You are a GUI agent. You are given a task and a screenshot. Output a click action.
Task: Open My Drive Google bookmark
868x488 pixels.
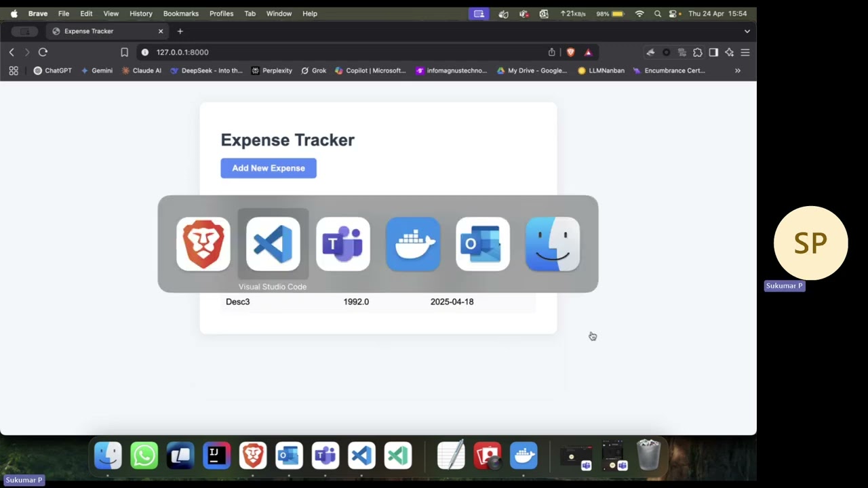point(532,70)
